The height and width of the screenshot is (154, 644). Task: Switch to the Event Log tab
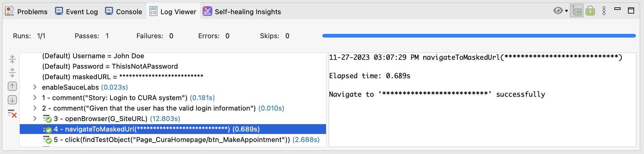[77, 12]
